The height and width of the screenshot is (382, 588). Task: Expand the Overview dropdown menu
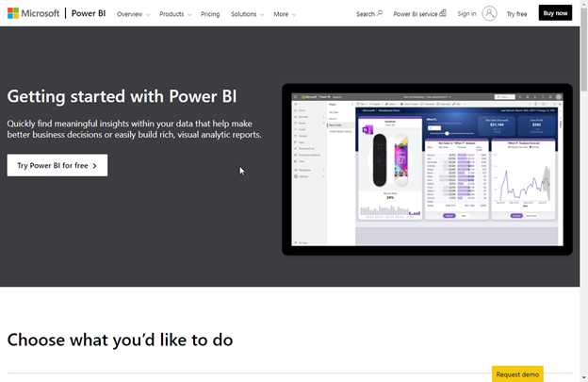(133, 14)
